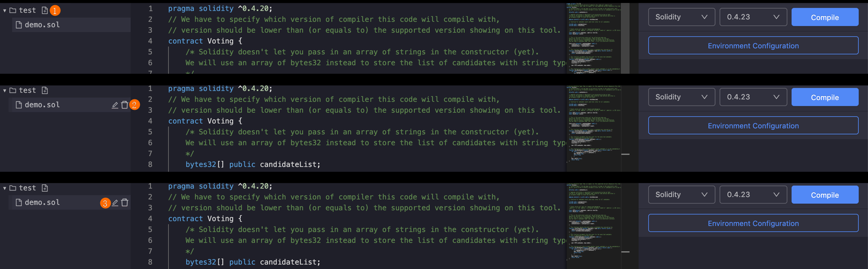Click pencil edit icon in middle panel's demo.sol row
This screenshot has width=868, height=269.
pos(115,105)
